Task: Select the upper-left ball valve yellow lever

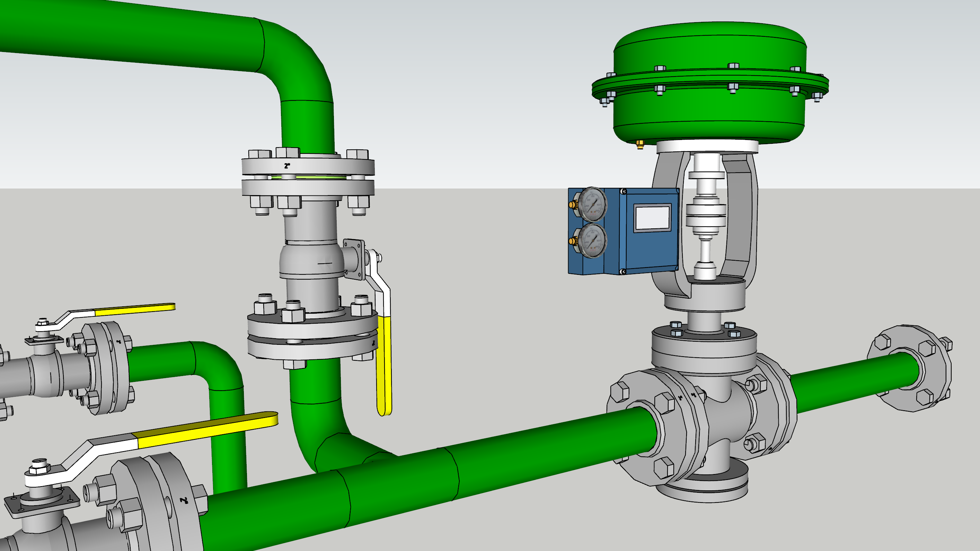Action: click(x=134, y=310)
